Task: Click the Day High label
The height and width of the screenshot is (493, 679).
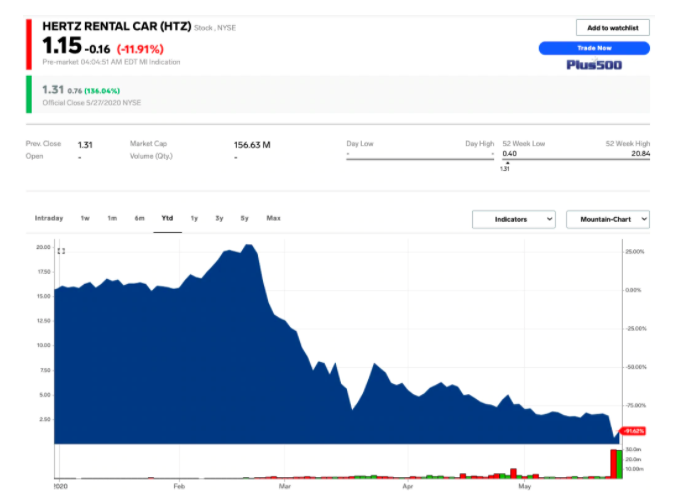Action: 479,143
